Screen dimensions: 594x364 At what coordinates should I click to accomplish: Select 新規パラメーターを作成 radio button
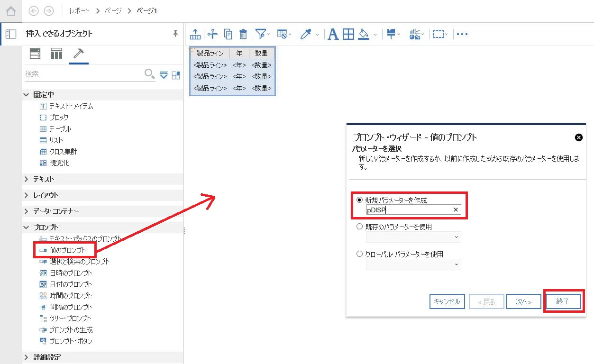359,200
